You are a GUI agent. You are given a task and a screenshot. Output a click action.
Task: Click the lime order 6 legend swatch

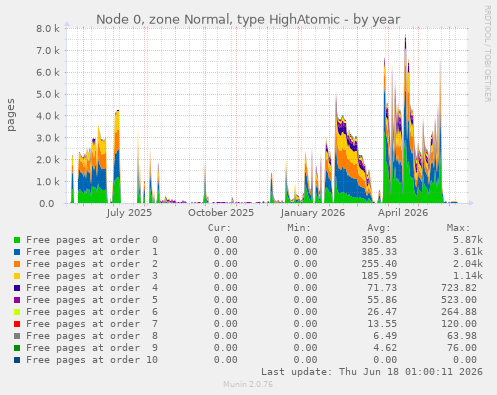(17, 312)
